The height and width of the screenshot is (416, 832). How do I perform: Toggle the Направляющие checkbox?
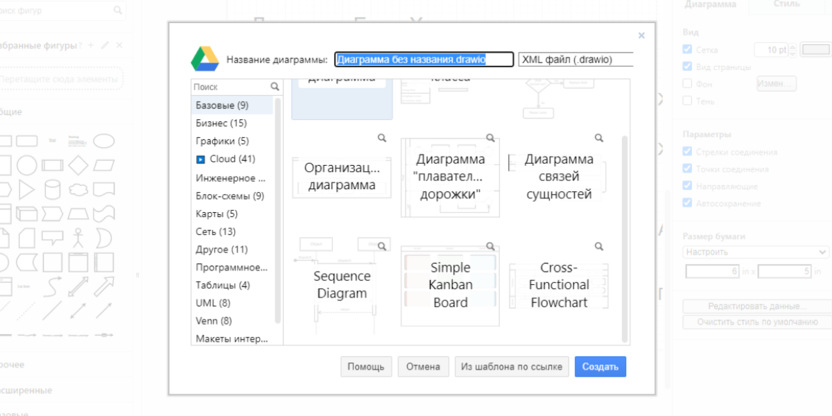pyautogui.click(x=687, y=186)
